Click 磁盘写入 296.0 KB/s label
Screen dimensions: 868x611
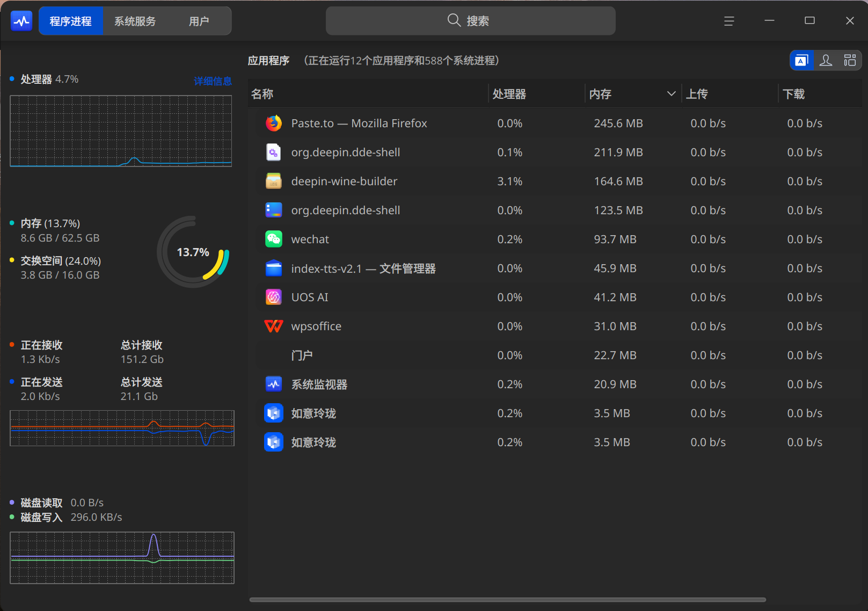(x=71, y=518)
